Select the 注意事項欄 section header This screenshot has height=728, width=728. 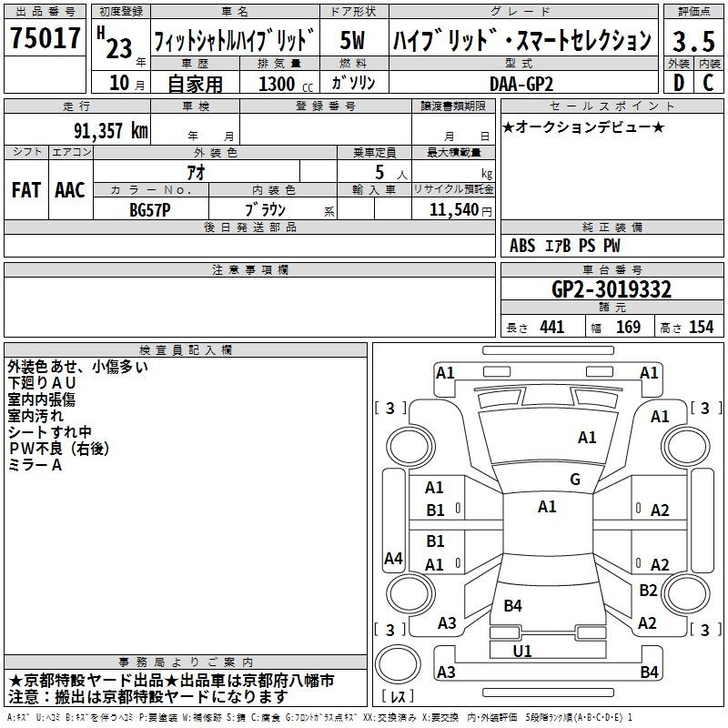pos(249,269)
